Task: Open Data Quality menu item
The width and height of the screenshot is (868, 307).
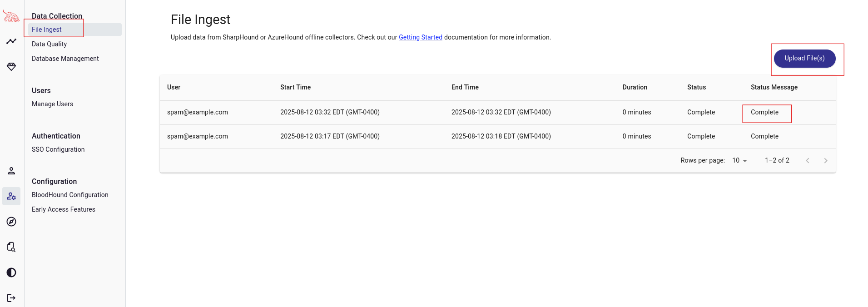Action: 49,44
